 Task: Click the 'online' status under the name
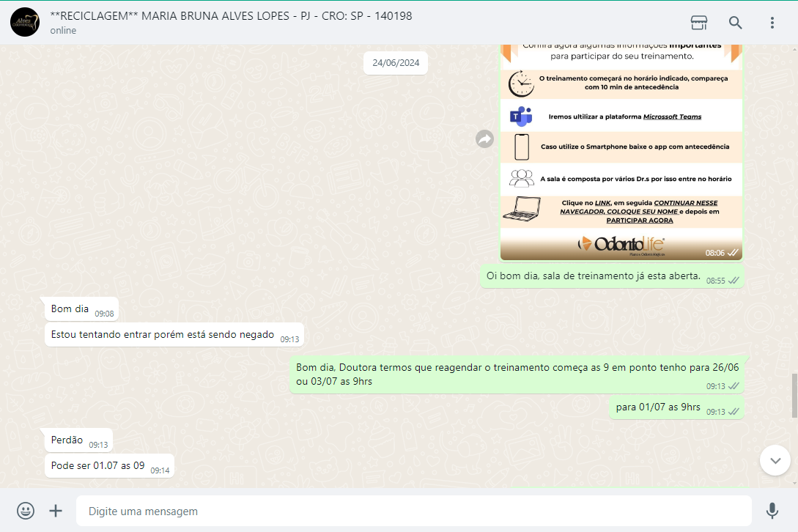(x=63, y=31)
